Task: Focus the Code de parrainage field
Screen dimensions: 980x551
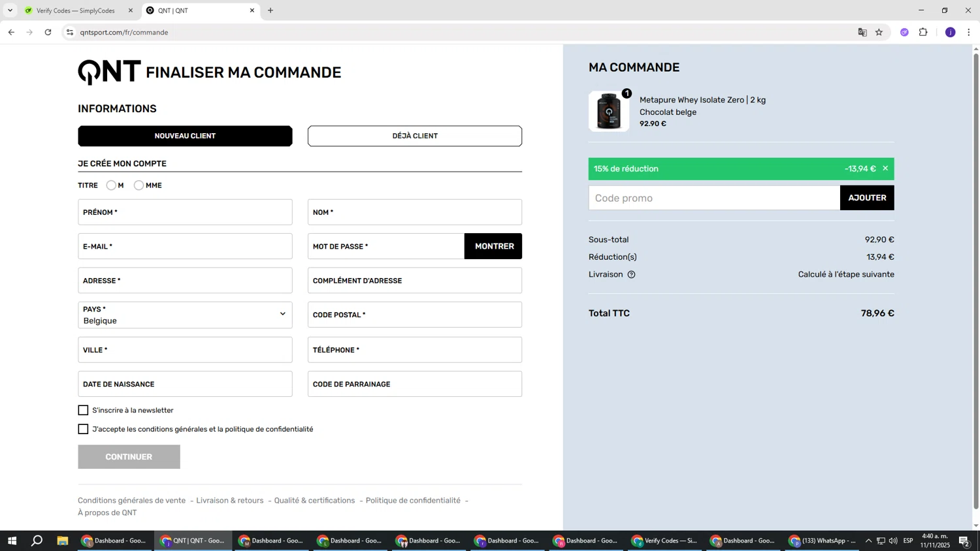Action: [x=415, y=384]
